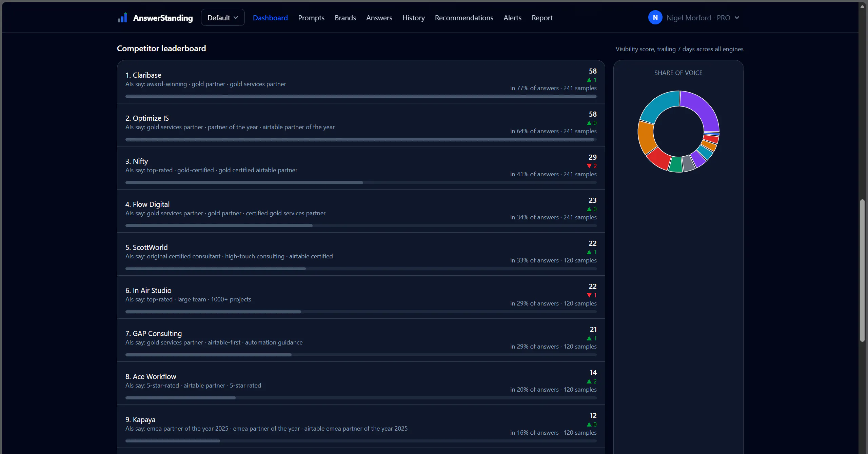Viewport: 868px width, 454px height.
Task: Click the green up arrow for ScottWorld
Action: [589, 252]
